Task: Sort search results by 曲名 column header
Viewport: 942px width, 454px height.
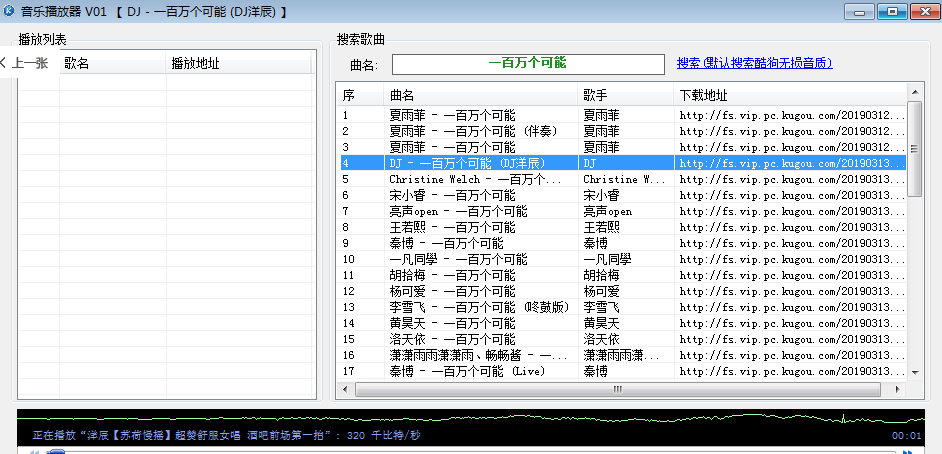Action: tap(481, 95)
